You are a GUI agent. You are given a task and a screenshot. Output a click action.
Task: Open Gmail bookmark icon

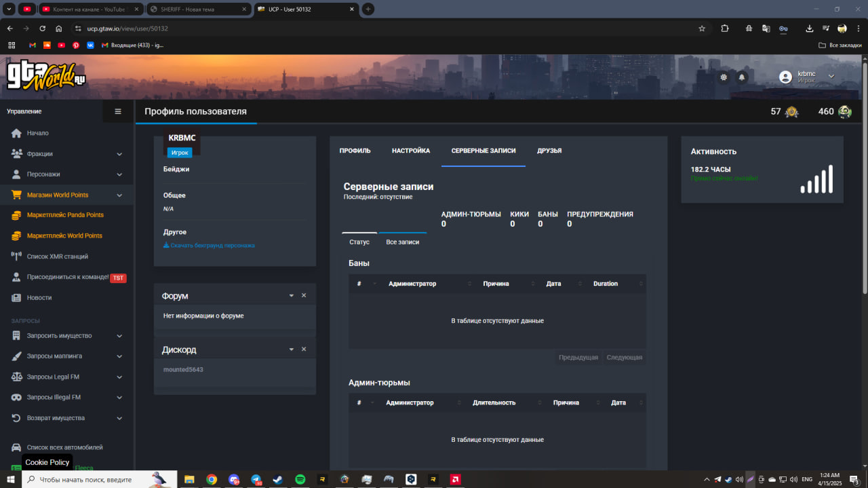coord(33,45)
